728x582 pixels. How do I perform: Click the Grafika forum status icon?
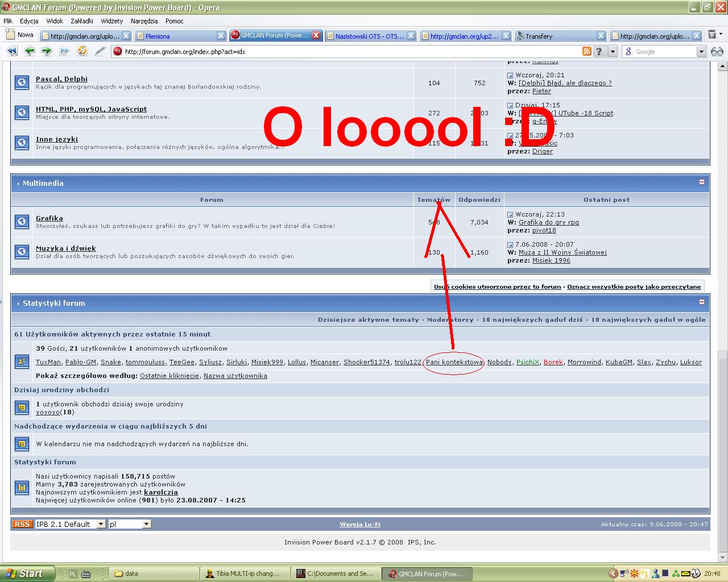[22, 222]
